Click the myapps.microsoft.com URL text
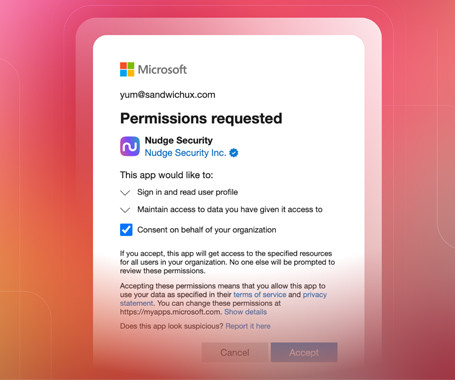This screenshot has width=455, height=380. (171, 312)
